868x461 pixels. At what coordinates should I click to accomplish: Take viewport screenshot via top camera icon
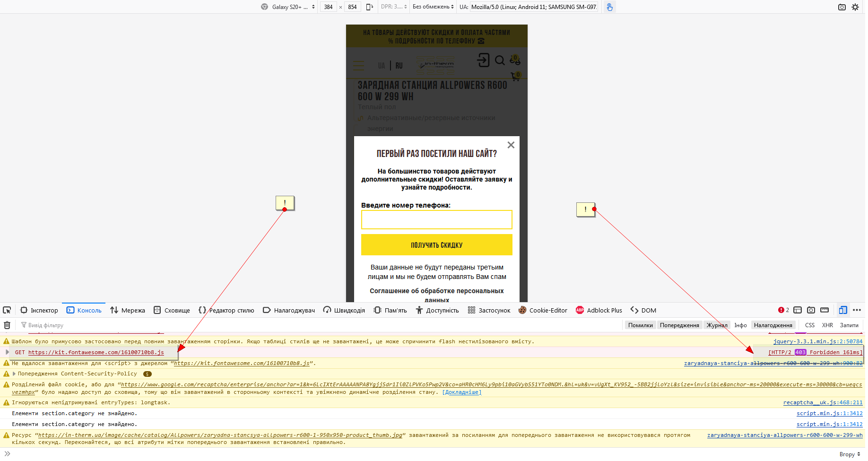[x=842, y=7]
